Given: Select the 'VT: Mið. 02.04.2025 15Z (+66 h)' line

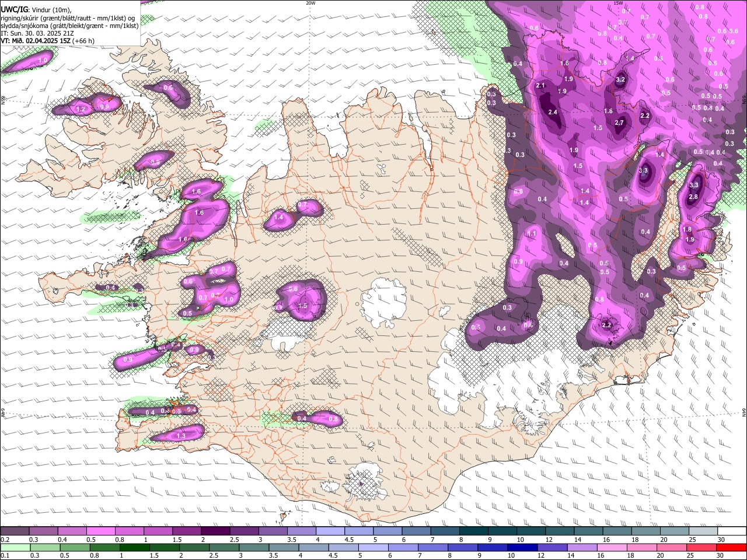Looking at the screenshot, I should 48,41.
